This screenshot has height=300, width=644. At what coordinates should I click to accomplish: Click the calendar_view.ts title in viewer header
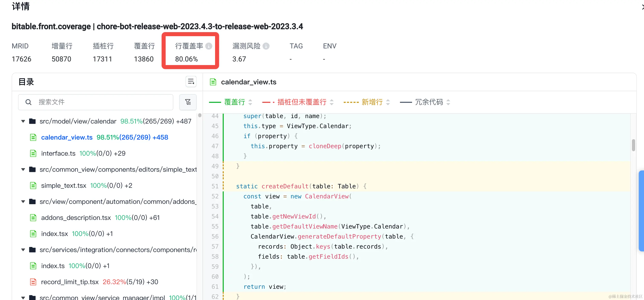pos(249,82)
